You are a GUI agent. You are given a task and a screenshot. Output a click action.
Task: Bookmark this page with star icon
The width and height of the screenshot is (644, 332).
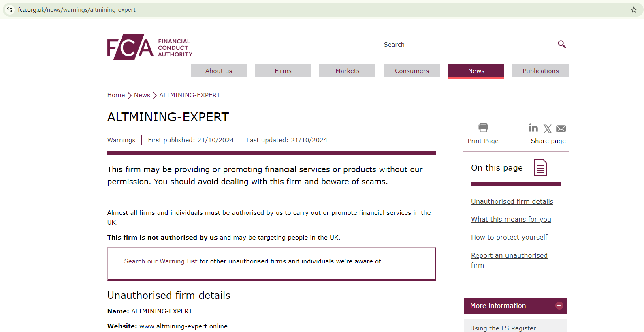click(633, 10)
